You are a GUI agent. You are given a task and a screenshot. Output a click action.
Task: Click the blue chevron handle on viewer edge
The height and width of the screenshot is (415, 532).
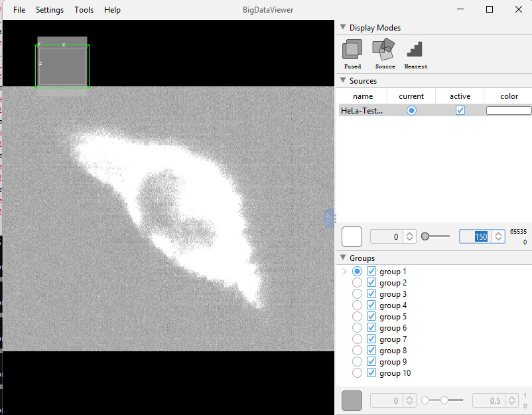(329, 219)
